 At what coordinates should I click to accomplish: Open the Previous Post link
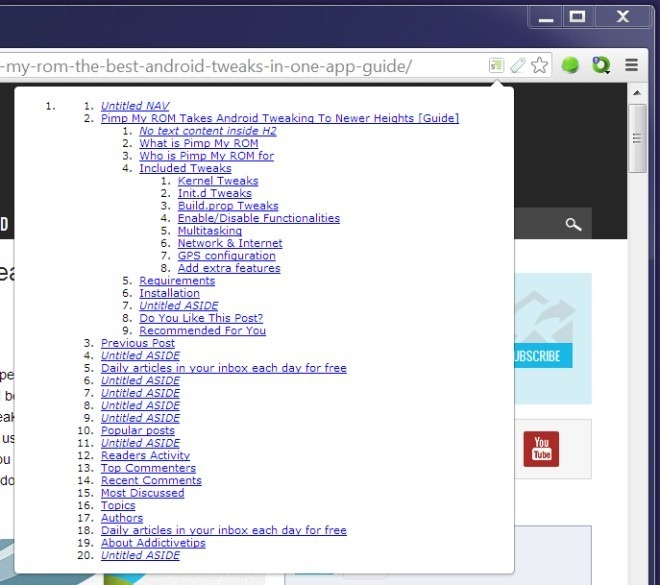pos(138,343)
